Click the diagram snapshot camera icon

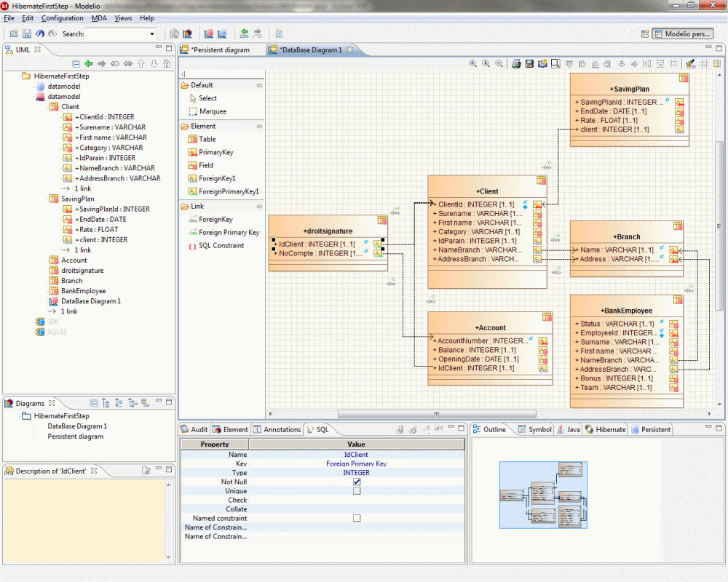pos(542,63)
